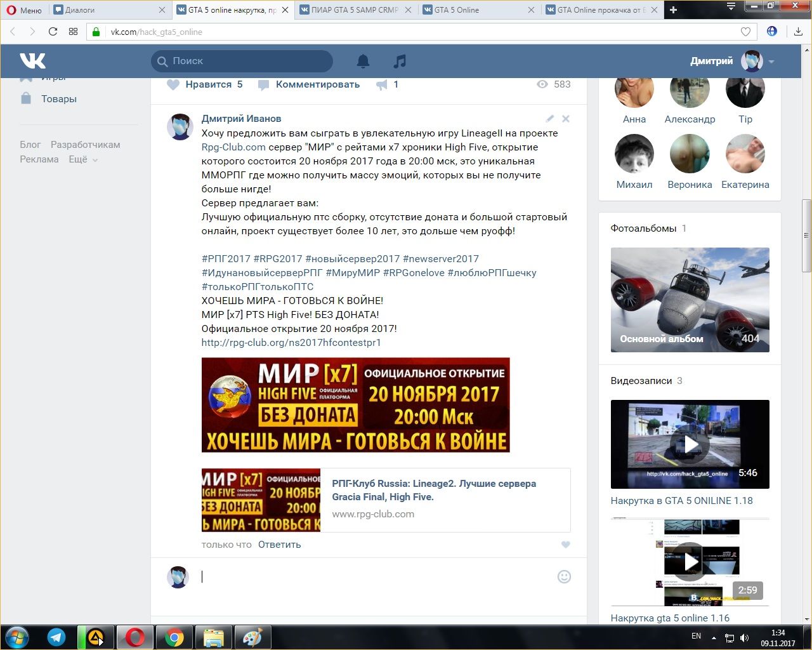812x650 pixels.
Task: Open the Разработчикам link
Action: tap(86, 145)
